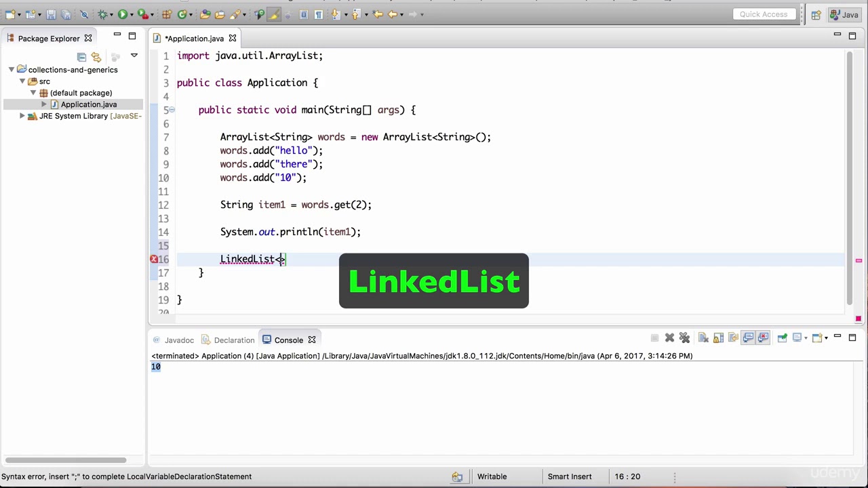Open dropdown beside New Java Class icon
The width and height of the screenshot is (868, 488).
pyautogui.click(x=191, y=14)
